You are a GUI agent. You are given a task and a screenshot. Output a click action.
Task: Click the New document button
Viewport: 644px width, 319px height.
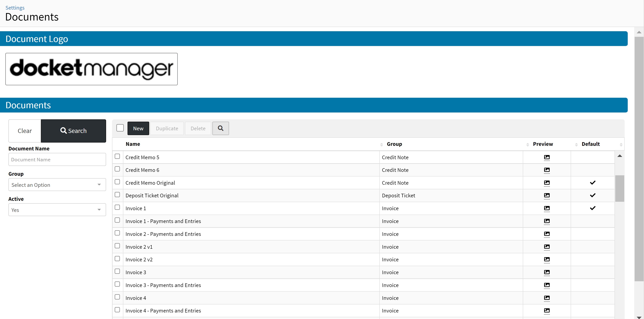(x=138, y=128)
